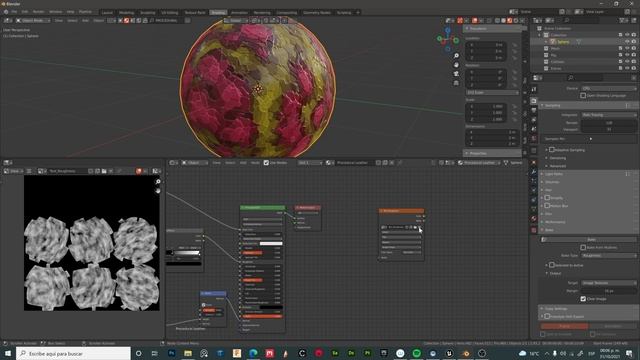Hide the Collection with its eye icon
640x360 pixels.
627,35
